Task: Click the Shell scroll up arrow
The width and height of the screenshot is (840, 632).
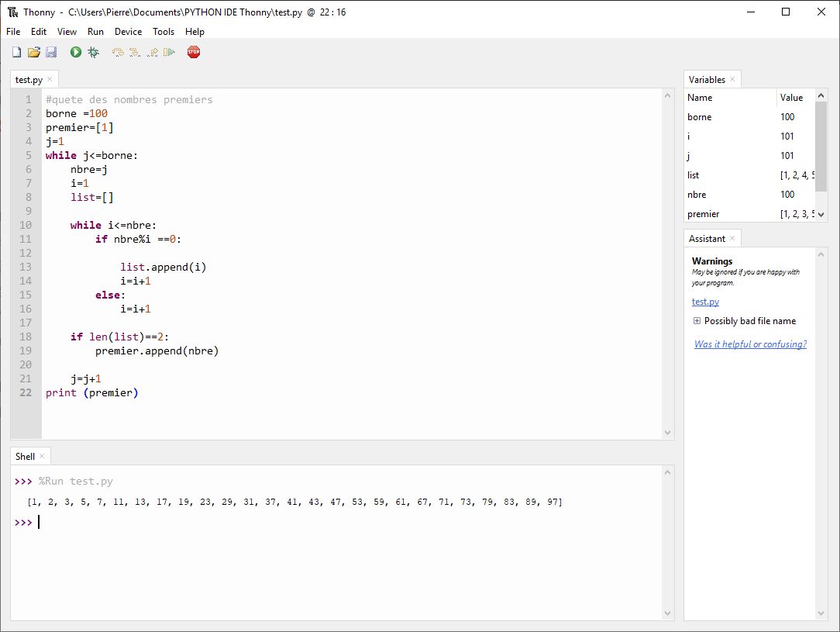Action: [667, 472]
